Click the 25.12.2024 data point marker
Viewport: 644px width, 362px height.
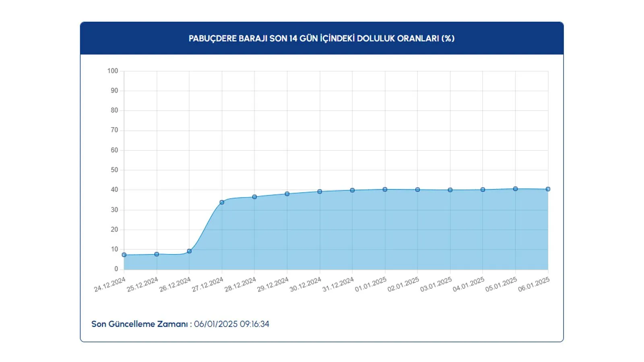[x=157, y=254]
